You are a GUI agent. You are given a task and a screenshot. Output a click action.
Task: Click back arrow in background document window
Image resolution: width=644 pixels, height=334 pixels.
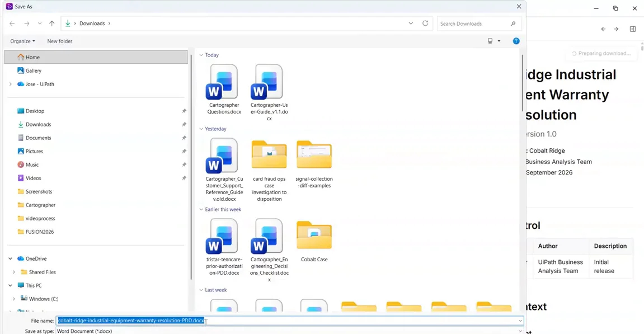click(603, 29)
